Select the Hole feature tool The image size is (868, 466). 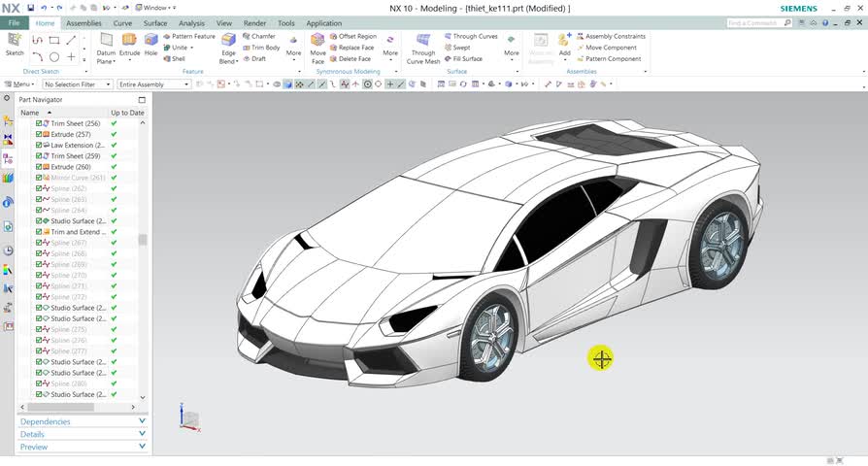click(x=150, y=45)
